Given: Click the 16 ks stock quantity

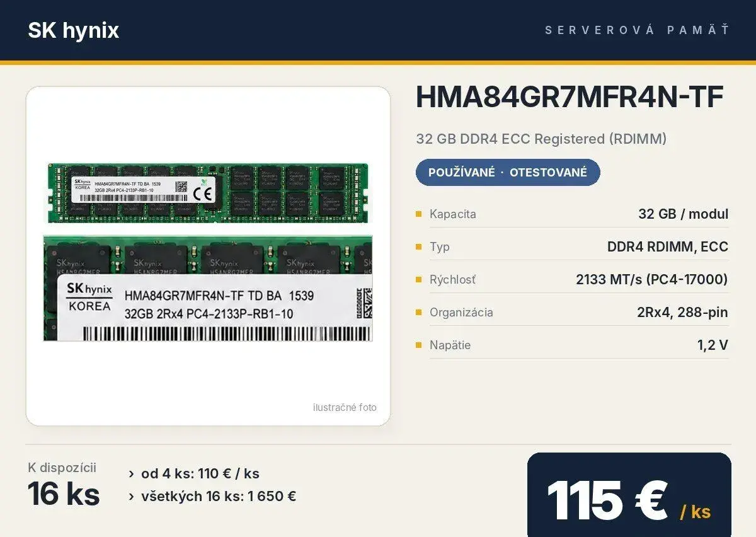Looking at the screenshot, I should (x=64, y=494).
